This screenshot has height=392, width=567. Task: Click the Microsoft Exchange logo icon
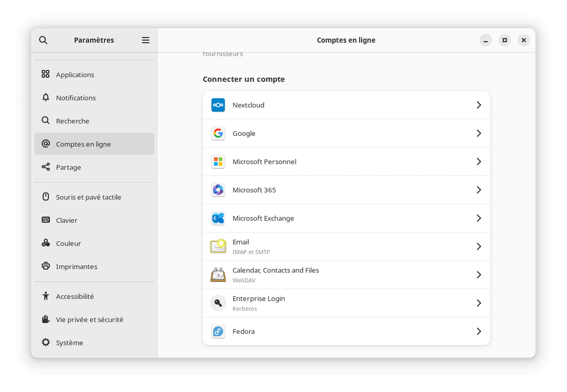tap(218, 218)
